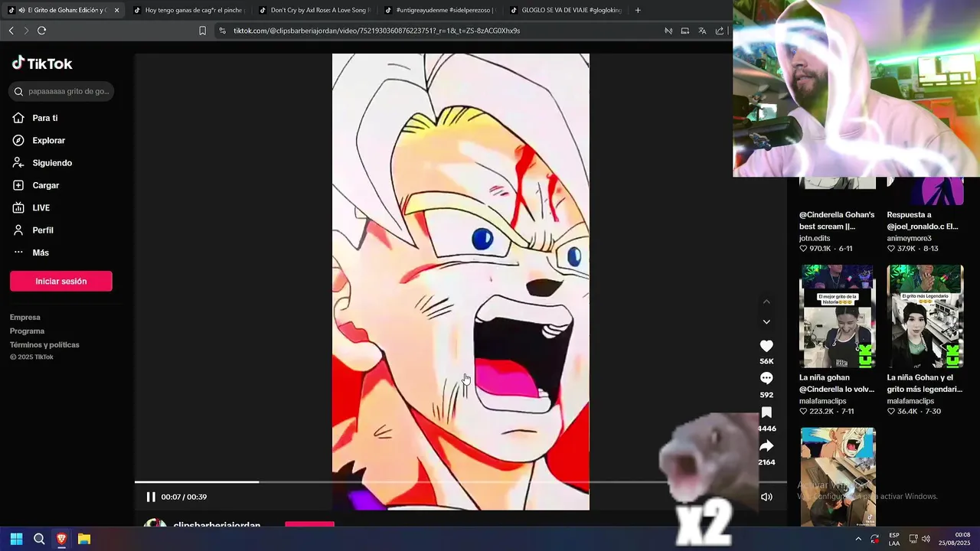
Task: Switch to #untigreayudenme tab
Action: pyautogui.click(x=439, y=10)
